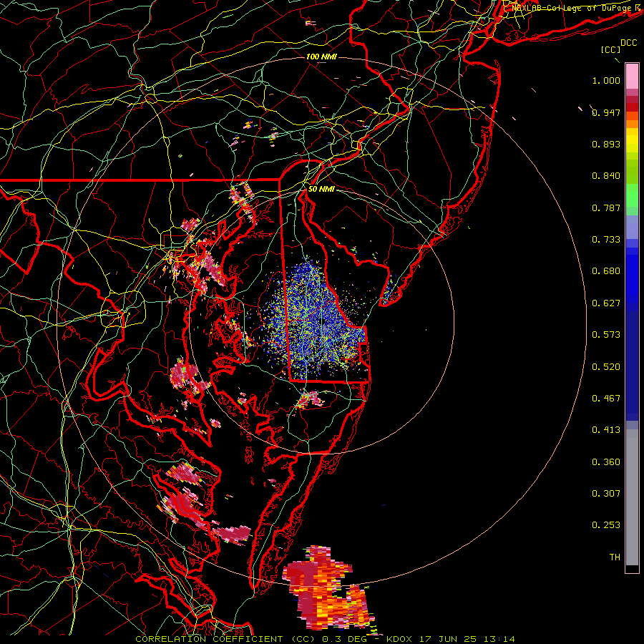Click the "DCC" label above the color scale
The height and width of the screenshot is (644, 644).
coord(628,43)
